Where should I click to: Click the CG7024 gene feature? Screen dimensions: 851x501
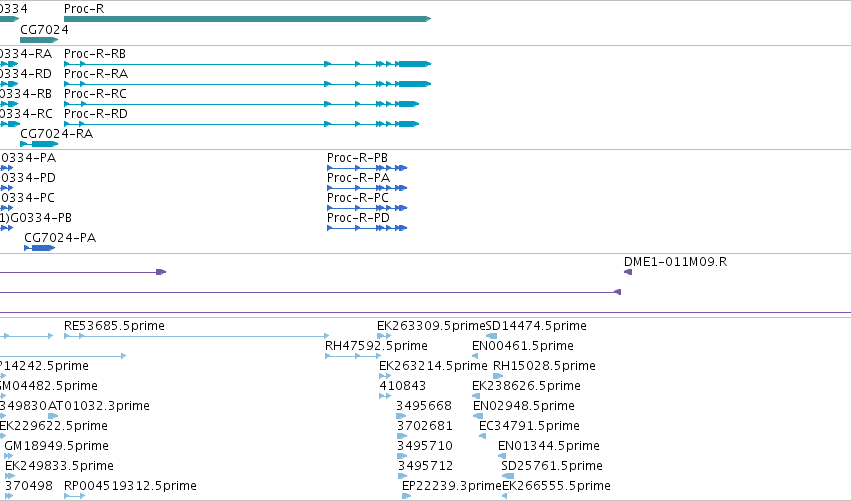[x=39, y=40]
